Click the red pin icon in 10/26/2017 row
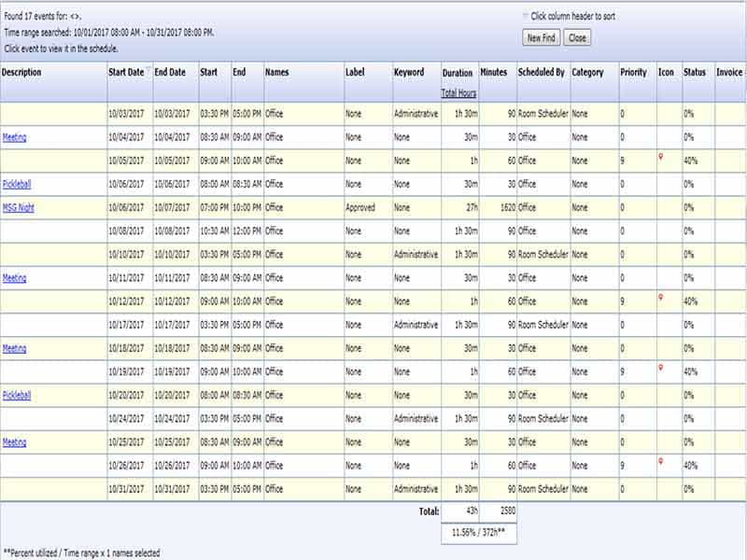 [x=661, y=461]
